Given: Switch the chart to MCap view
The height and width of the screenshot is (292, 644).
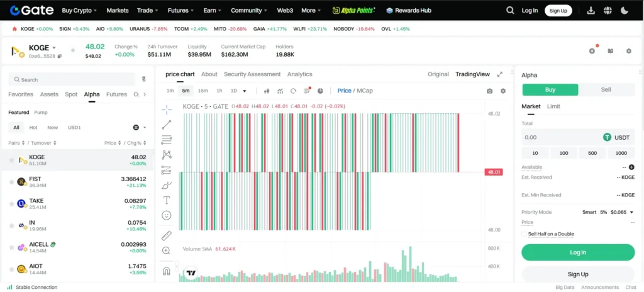Looking at the screenshot, I should [x=365, y=91].
